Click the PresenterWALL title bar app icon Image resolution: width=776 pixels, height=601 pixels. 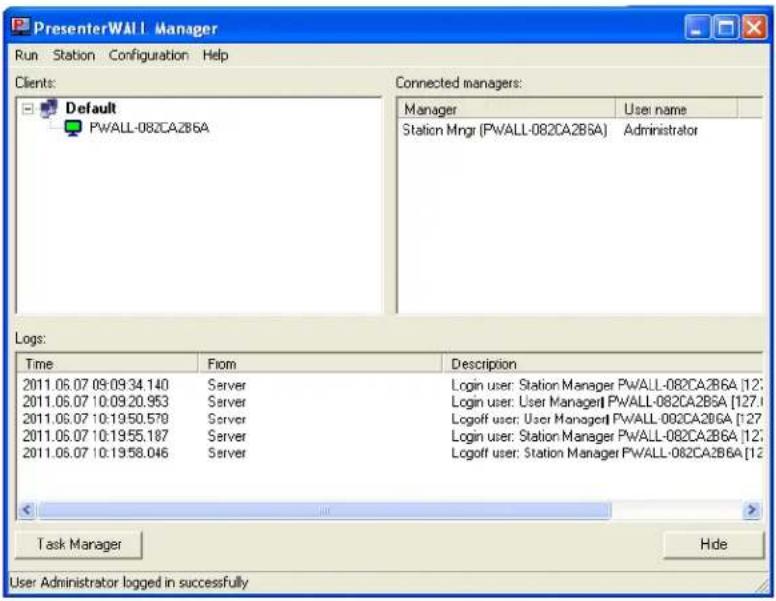point(20,26)
